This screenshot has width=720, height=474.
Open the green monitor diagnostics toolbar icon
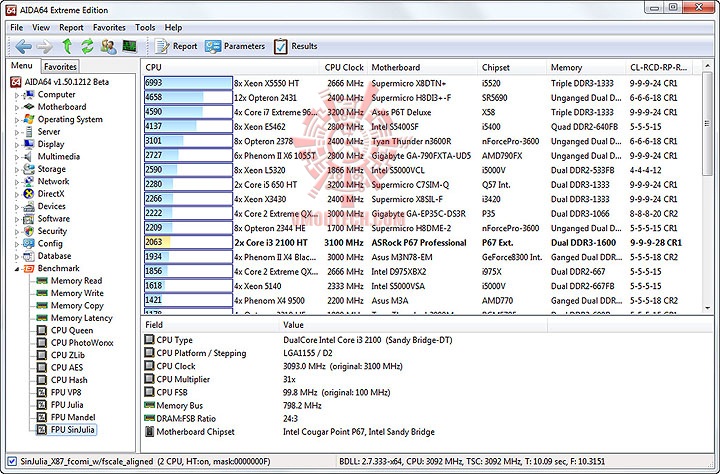click(129, 46)
